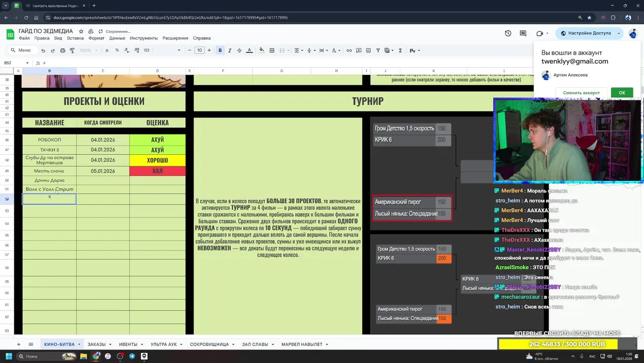644x363 pixels.
Task: Insert a chart via toolbar icon
Action: 368,50
